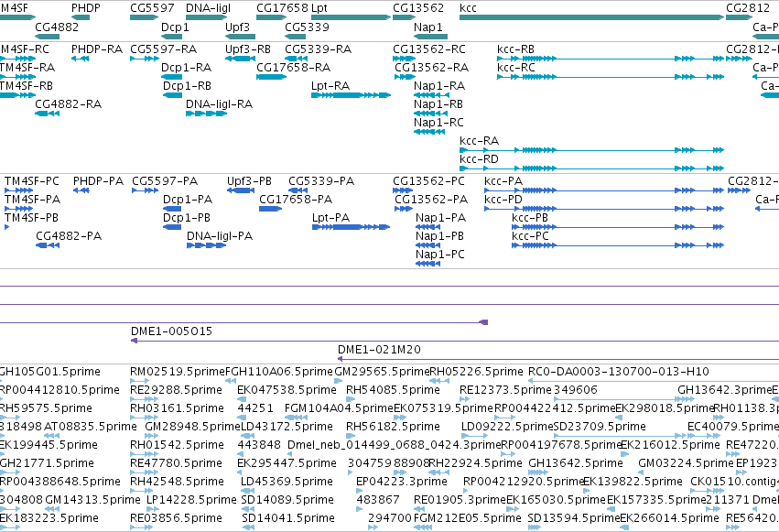Image resolution: width=779 pixels, height=532 pixels.
Task: Select transcript Dcp1-RB
Action: point(172,95)
